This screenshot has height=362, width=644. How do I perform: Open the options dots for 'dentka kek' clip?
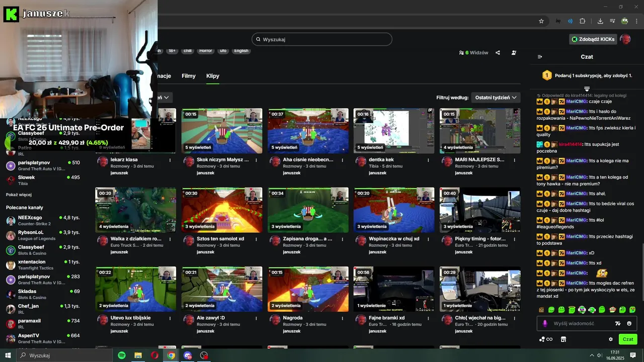[x=428, y=160]
